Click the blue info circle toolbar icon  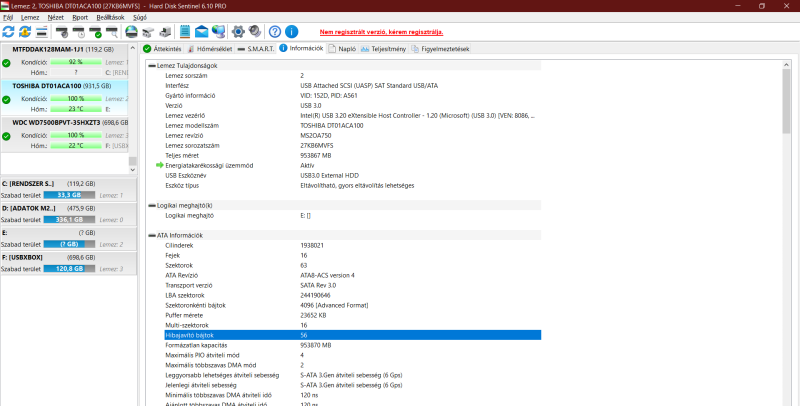[291, 32]
